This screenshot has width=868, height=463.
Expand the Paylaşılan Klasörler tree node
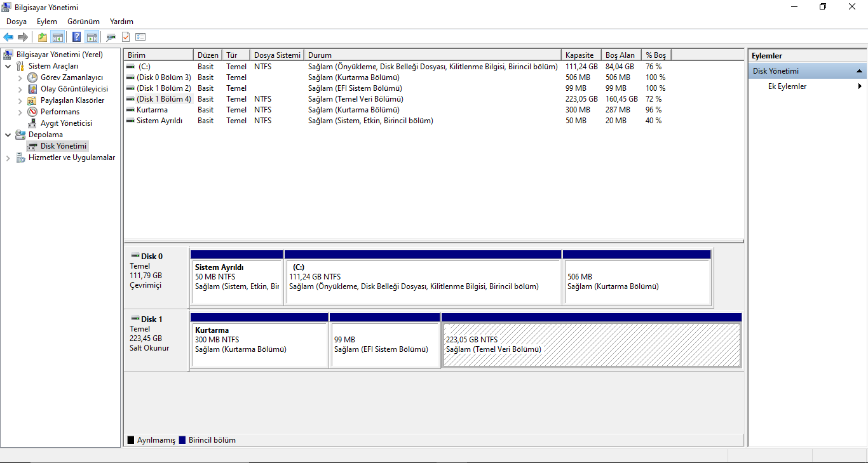(20, 100)
